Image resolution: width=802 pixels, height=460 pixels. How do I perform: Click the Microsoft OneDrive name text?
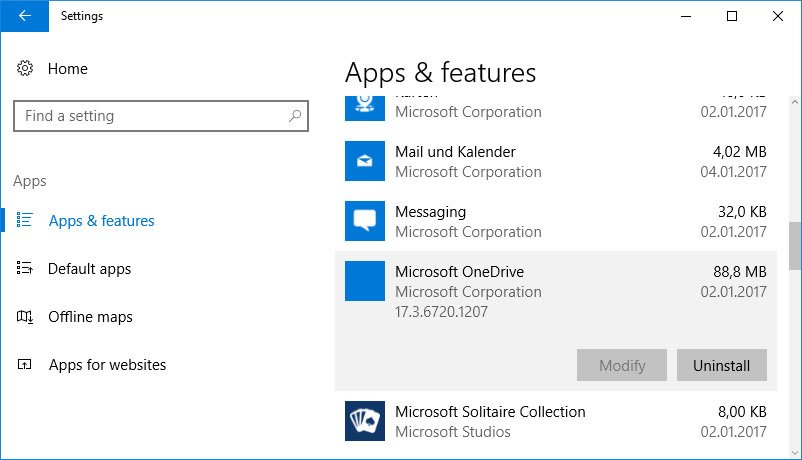(x=459, y=272)
